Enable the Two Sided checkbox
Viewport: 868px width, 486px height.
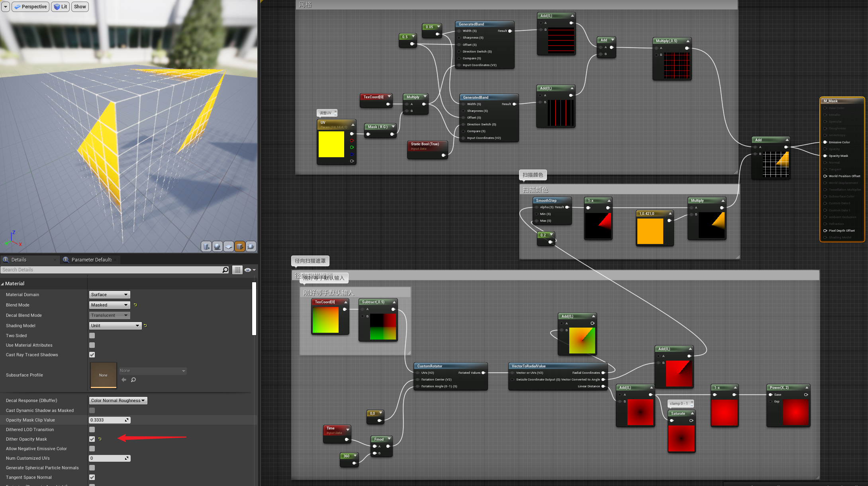pyautogui.click(x=92, y=336)
